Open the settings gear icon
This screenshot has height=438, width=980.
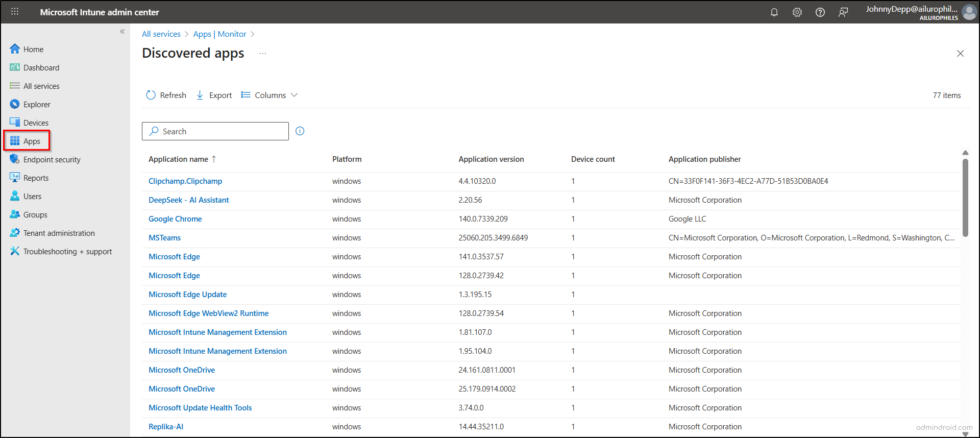pyautogui.click(x=797, y=12)
